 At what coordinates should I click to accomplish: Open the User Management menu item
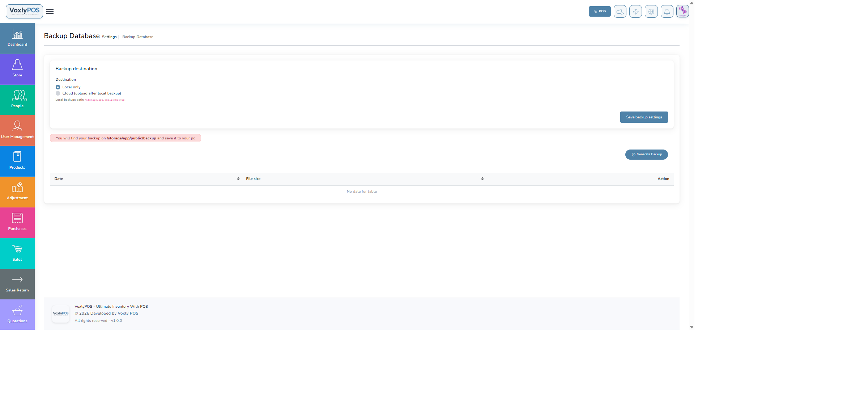pyautogui.click(x=17, y=130)
